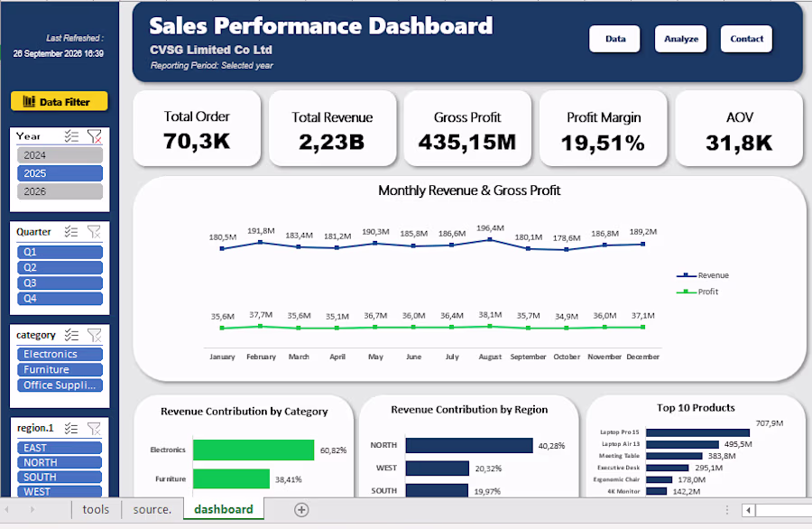Go to next sheet tab arrow

coord(32,510)
